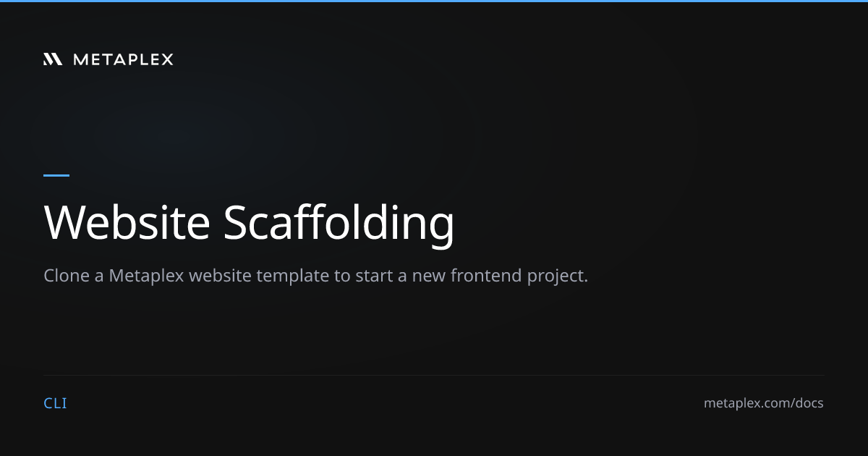Viewport: 868px width, 456px height.
Task: Open the metaplex.com/docs link
Action: (x=763, y=403)
